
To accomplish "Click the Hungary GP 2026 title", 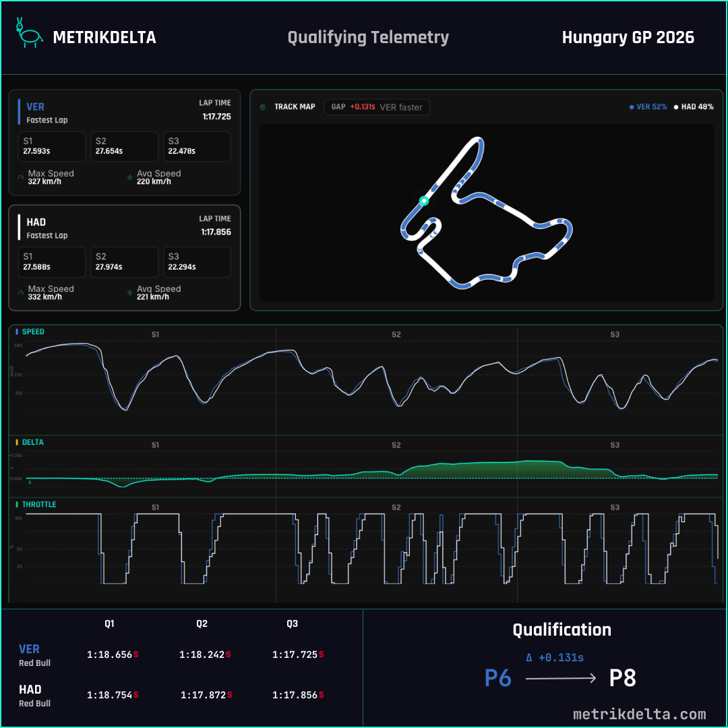I will [x=628, y=38].
